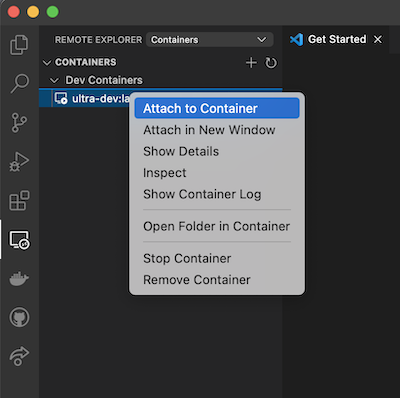The height and width of the screenshot is (398, 400).
Task: Open the Containers dropdown in Remote Explorer
Action: (x=210, y=40)
